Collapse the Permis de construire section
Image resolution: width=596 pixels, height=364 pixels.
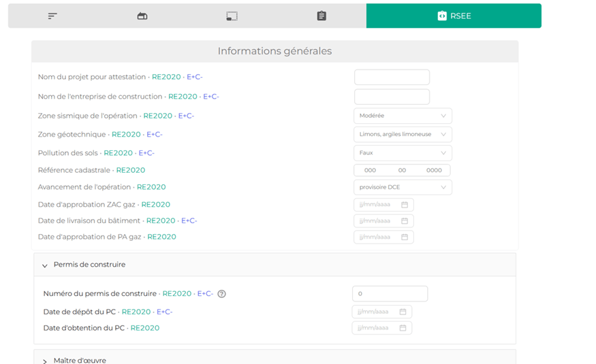pyautogui.click(x=275, y=265)
